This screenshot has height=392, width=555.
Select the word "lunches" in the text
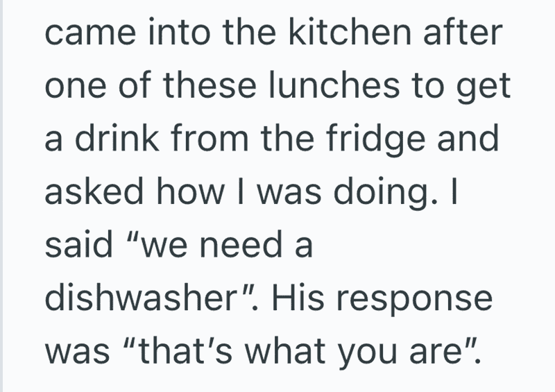pyautogui.click(x=334, y=85)
